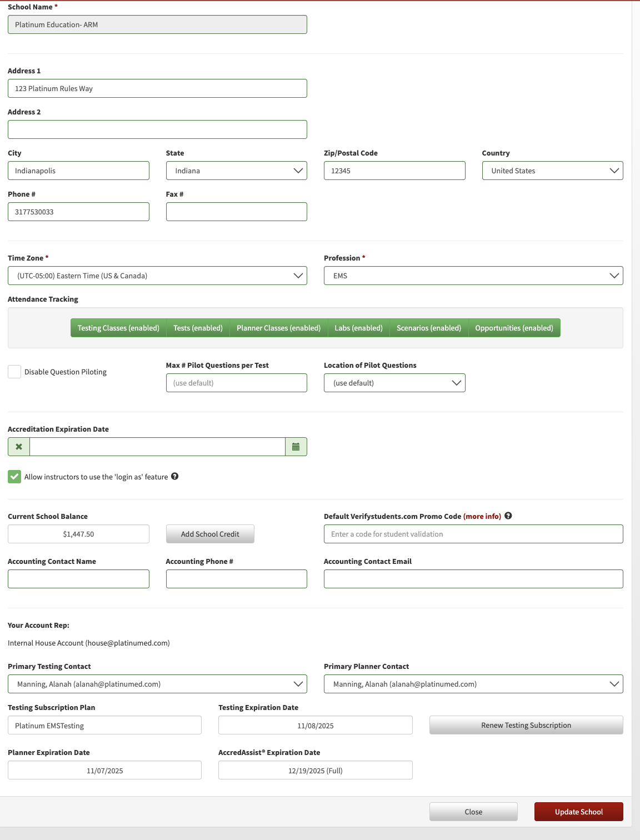Click the Add School Credit button
Image resolution: width=640 pixels, height=840 pixels.
coord(210,534)
